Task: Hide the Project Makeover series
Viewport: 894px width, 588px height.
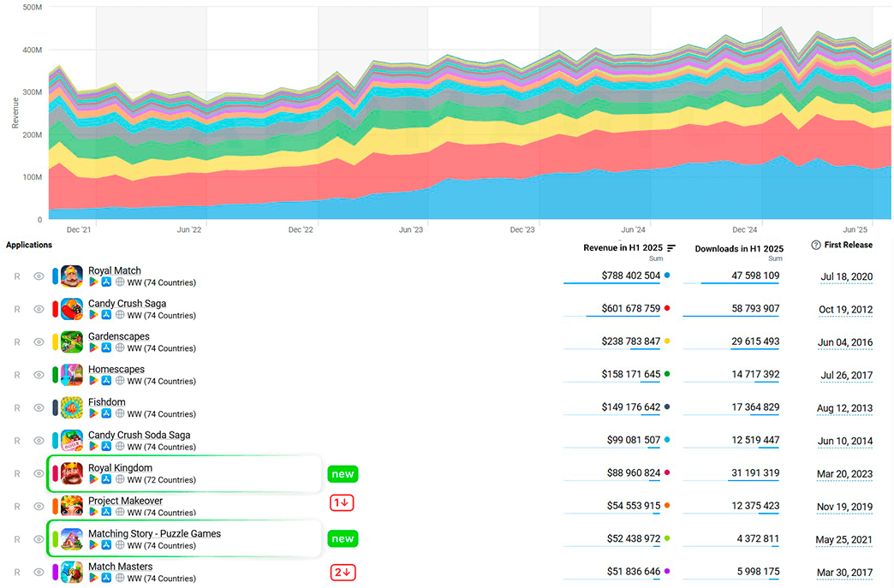Action: [x=39, y=507]
